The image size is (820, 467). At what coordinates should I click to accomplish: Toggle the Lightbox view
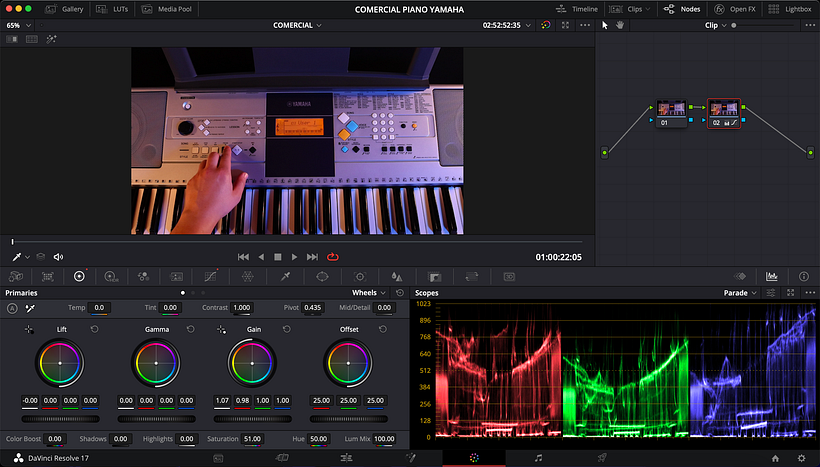pos(790,9)
